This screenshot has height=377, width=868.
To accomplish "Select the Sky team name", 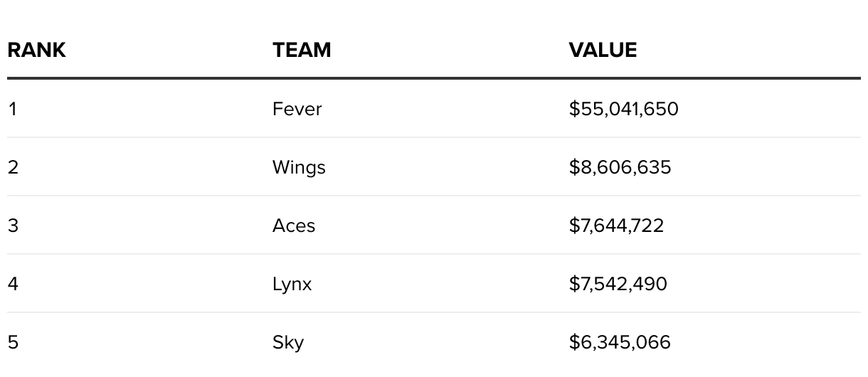I will (288, 343).
